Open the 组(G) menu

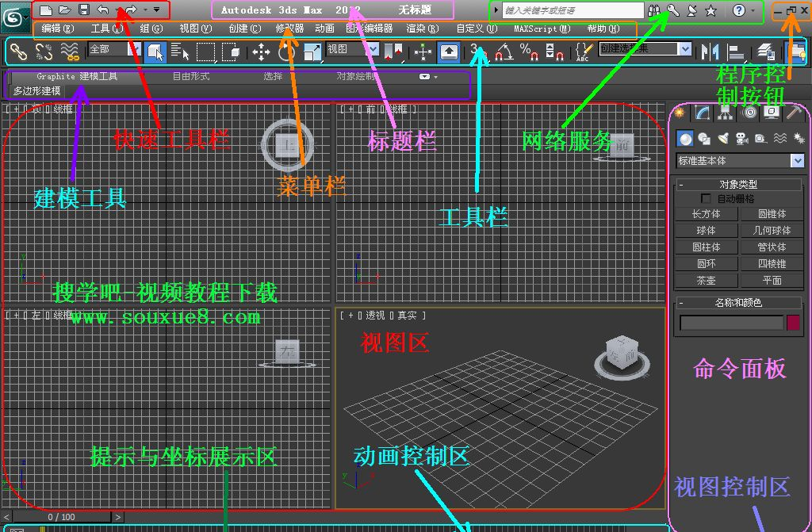point(151,29)
